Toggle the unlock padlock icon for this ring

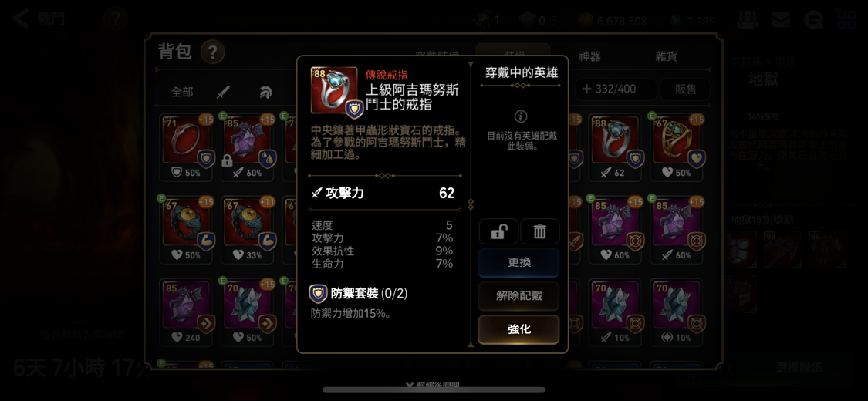coord(498,232)
